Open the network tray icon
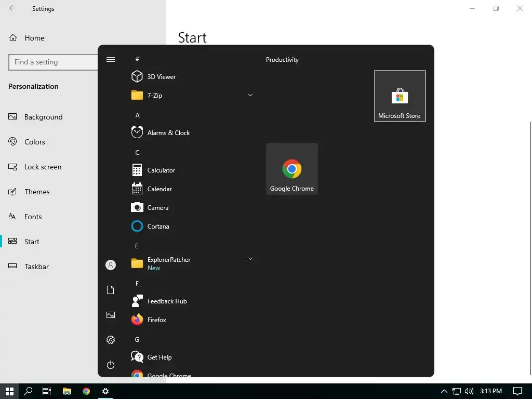 457,391
